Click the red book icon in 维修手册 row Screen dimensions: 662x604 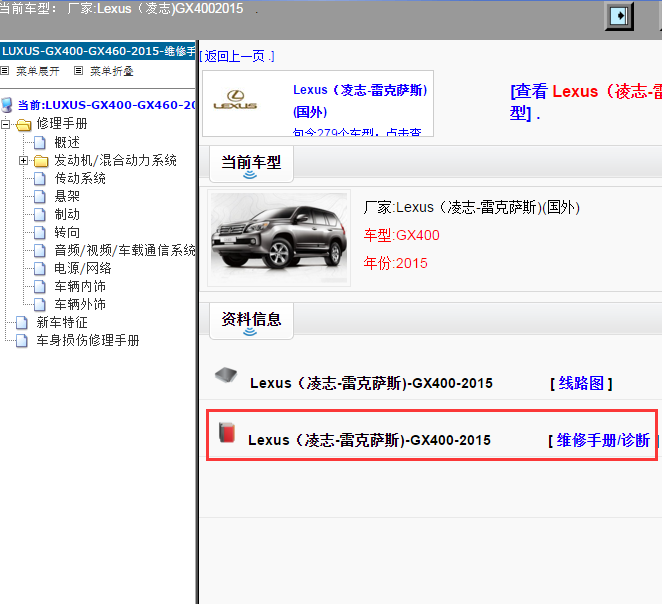coord(227,432)
